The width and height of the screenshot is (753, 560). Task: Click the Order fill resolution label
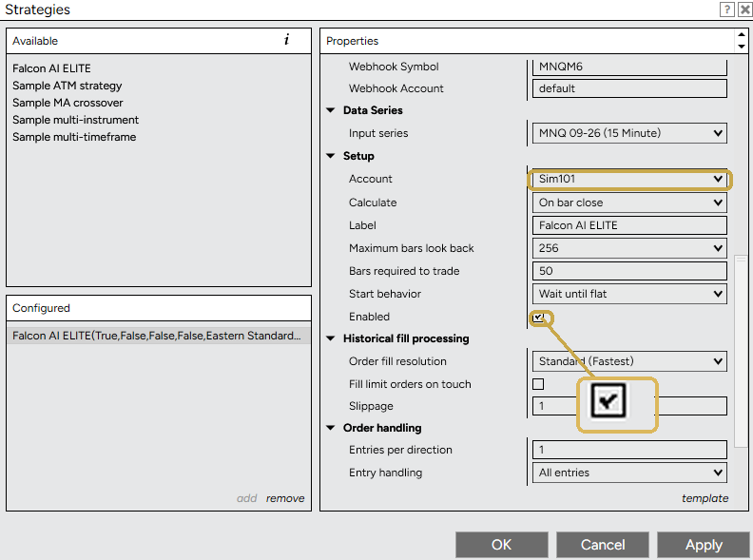[397, 361]
